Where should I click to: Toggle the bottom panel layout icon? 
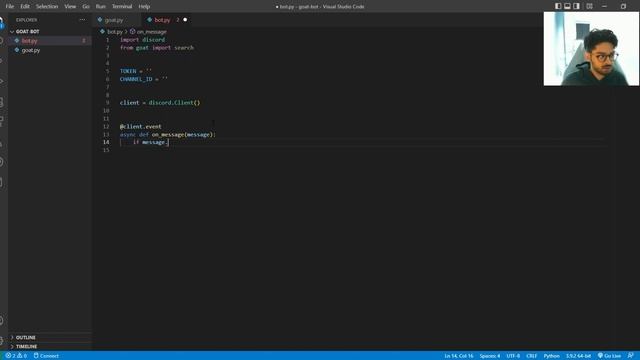pyautogui.click(x=567, y=6)
